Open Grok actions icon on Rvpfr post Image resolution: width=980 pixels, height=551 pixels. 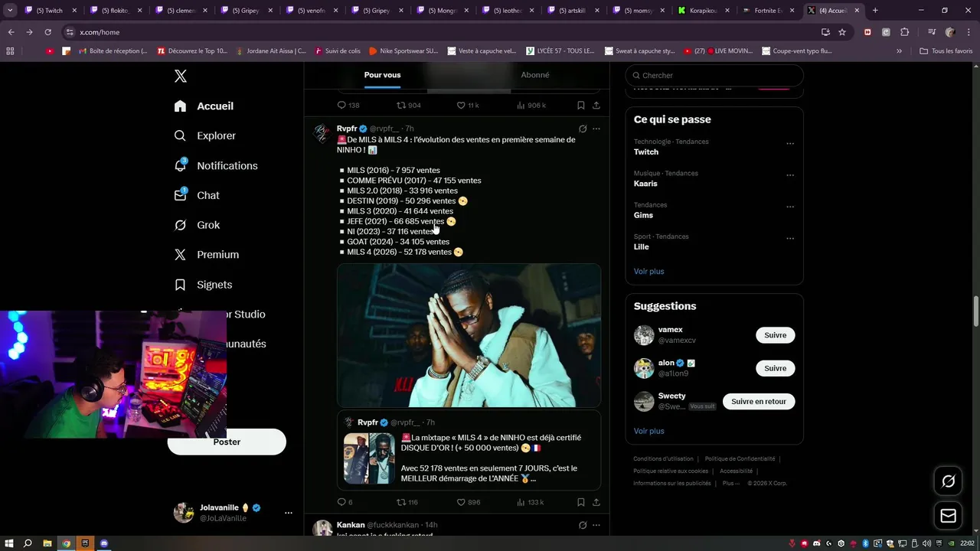point(583,129)
